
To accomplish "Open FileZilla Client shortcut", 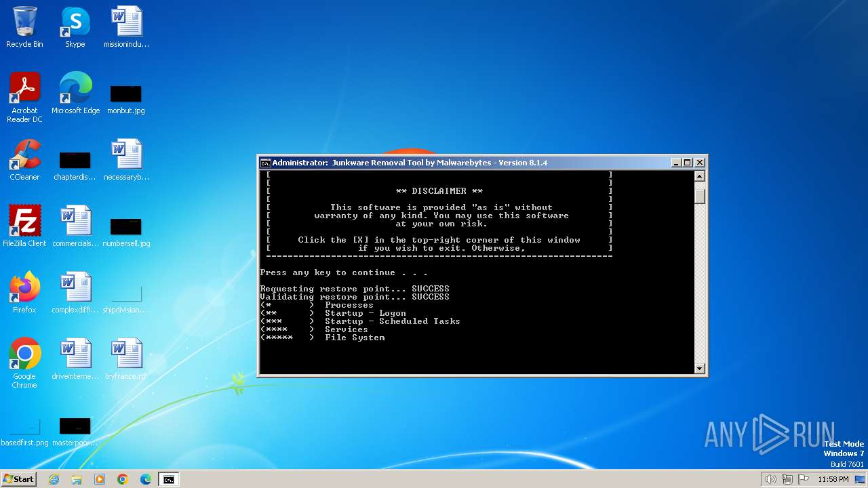I will pos(24,227).
